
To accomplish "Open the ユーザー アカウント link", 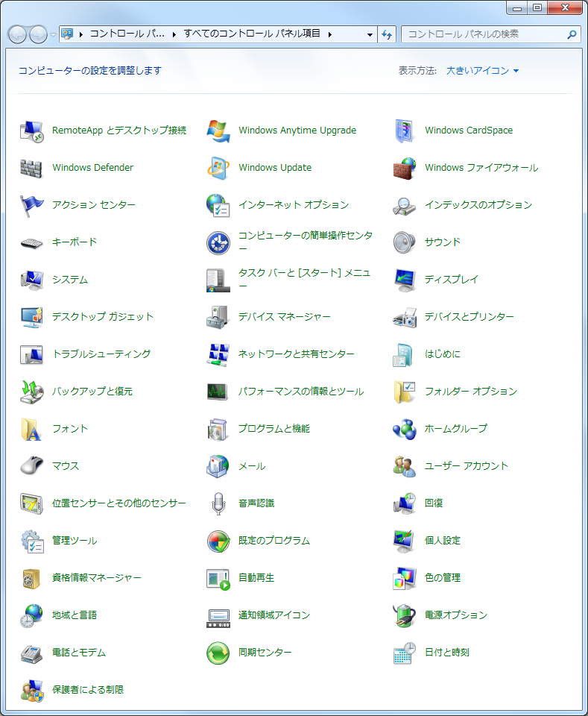I will 466,466.
